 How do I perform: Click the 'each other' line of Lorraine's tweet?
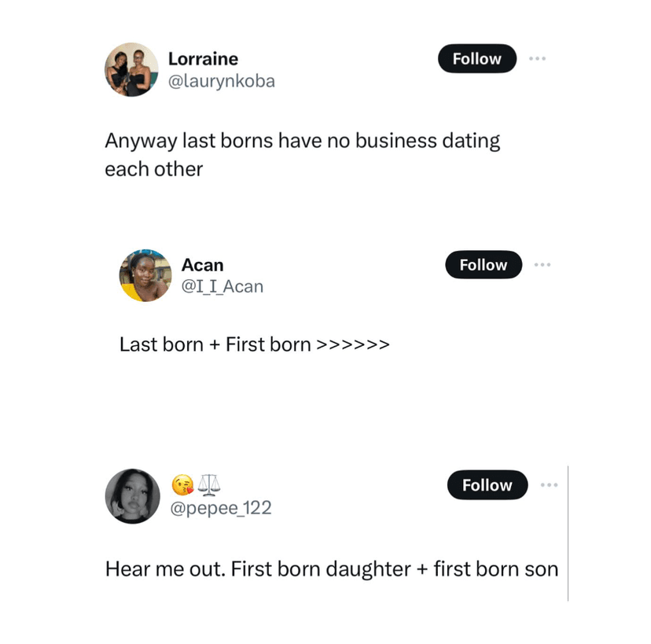153,169
